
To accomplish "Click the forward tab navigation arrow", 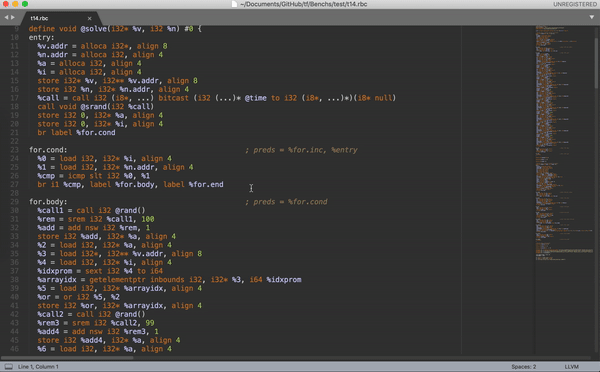I will pyautogui.click(x=13, y=17).
